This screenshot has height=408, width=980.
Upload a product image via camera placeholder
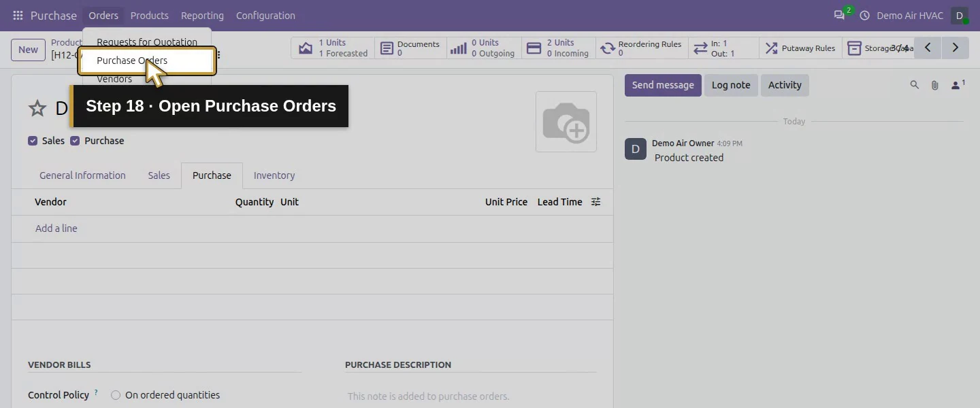pyautogui.click(x=566, y=122)
